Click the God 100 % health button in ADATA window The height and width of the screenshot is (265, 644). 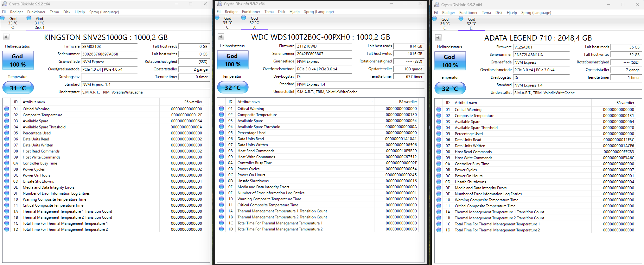pyautogui.click(x=450, y=61)
